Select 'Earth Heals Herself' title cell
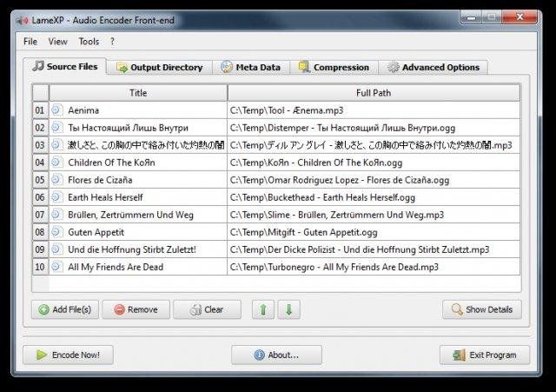Screen dimensions: 556x392 click(x=138, y=197)
